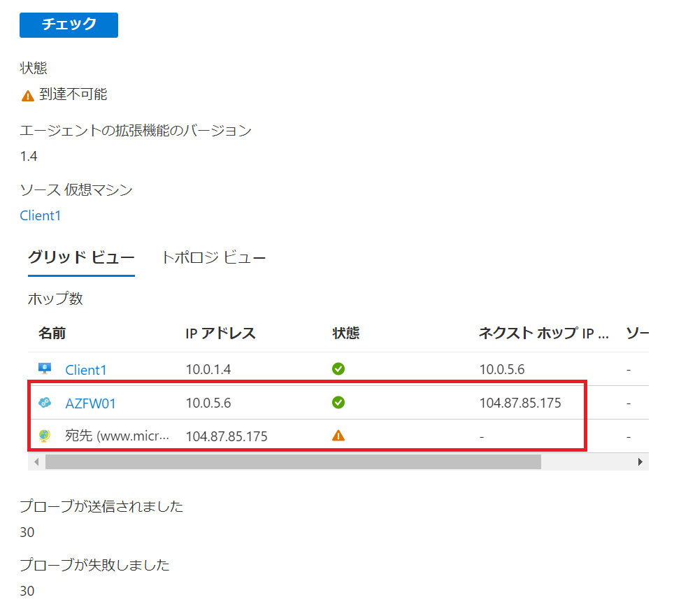Viewport: 688px width, 616px height.
Task: Select the 10.0.5.6 IP cell in AZFW01 row
Action: tap(208, 403)
